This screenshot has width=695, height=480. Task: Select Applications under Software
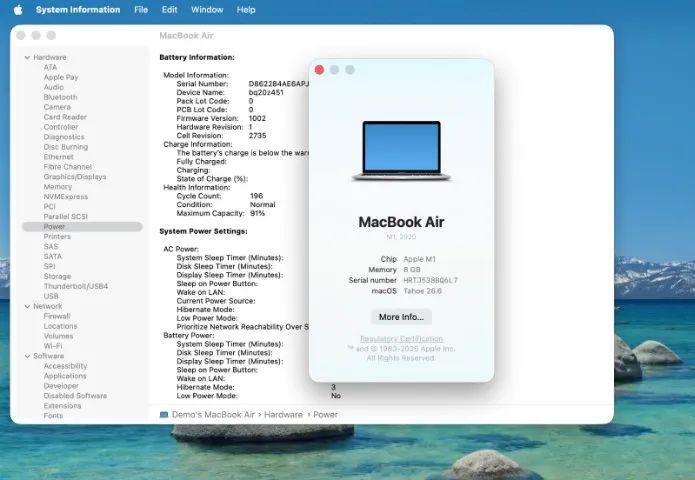[65, 376]
